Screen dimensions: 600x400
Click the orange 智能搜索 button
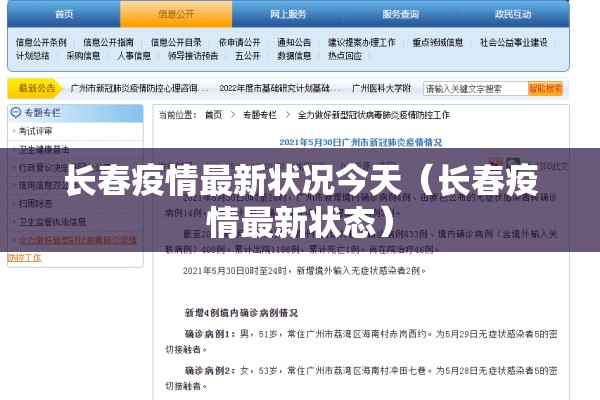click(545, 89)
